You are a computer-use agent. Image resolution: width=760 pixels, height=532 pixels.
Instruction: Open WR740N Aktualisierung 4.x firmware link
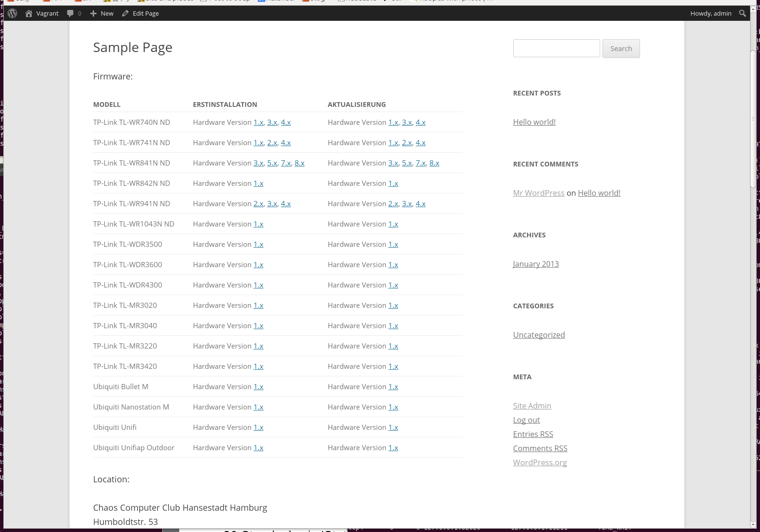(420, 122)
